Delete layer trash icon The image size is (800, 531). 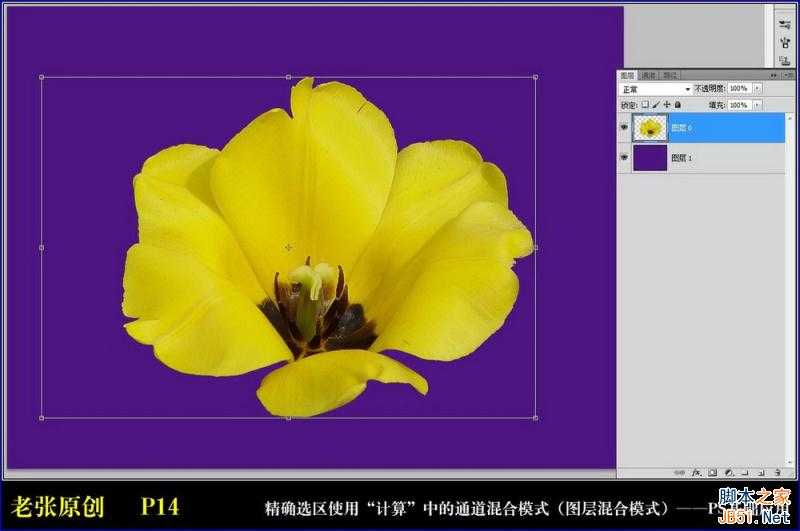pyautogui.click(x=778, y=473)
